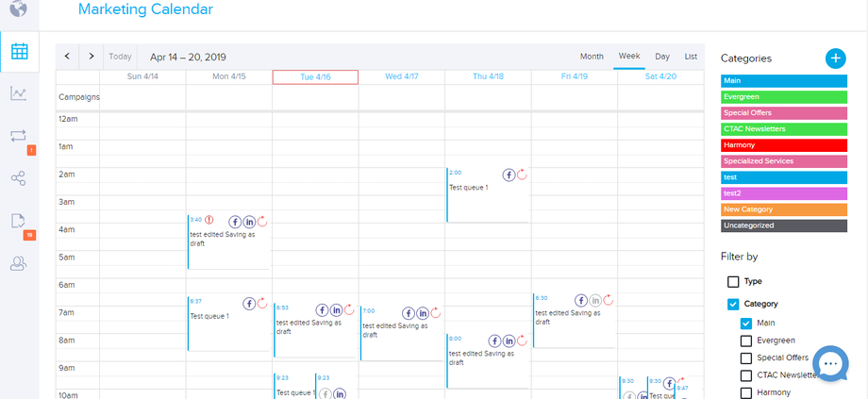Click LinkedIn icon on Tuesday 6:53 post
The width and height of the screenshot is (868, 399).
pyautogui.click(x=336, y=310)
